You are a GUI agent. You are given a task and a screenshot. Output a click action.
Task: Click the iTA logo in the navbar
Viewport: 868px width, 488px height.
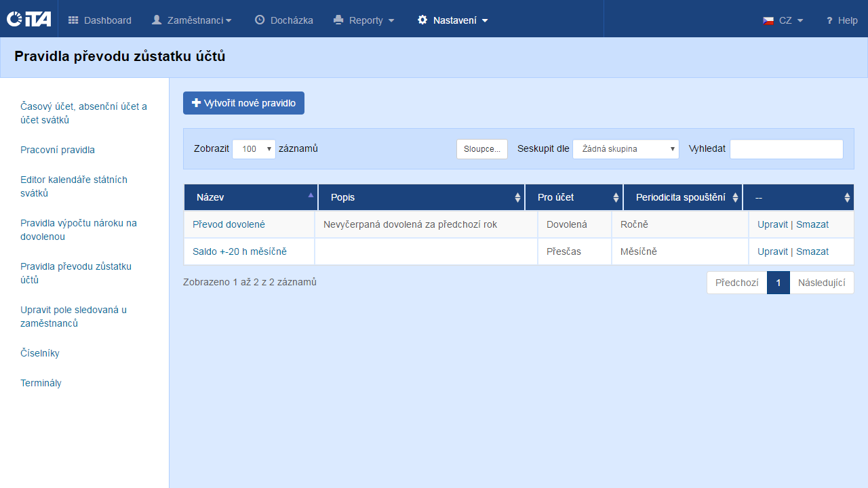28,20
